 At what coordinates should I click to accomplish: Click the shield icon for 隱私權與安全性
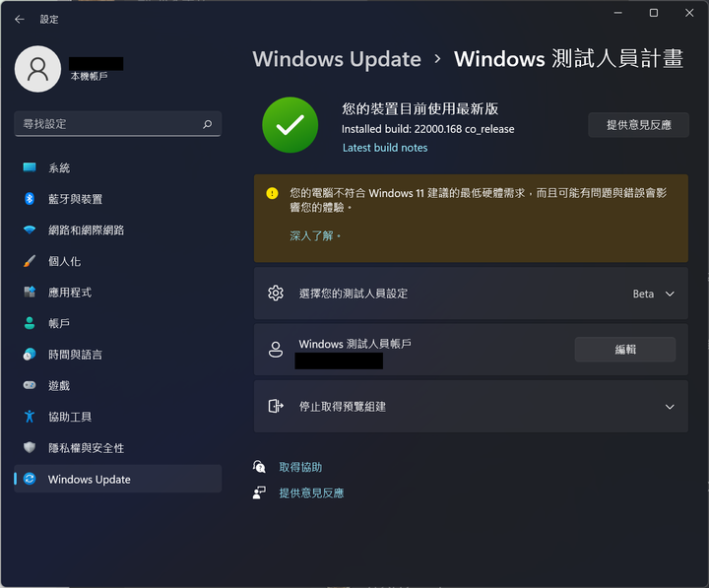(30, 447)
